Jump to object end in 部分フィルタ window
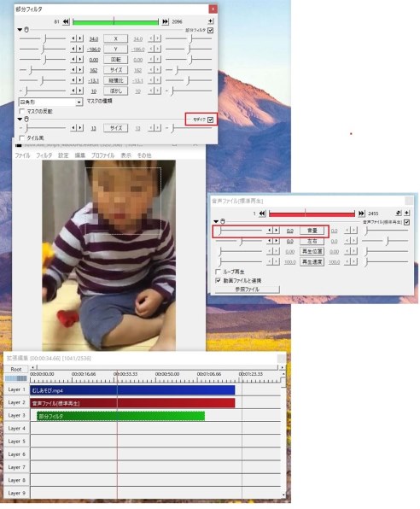Viewport: 420px width, 509px height. point(166,21)
